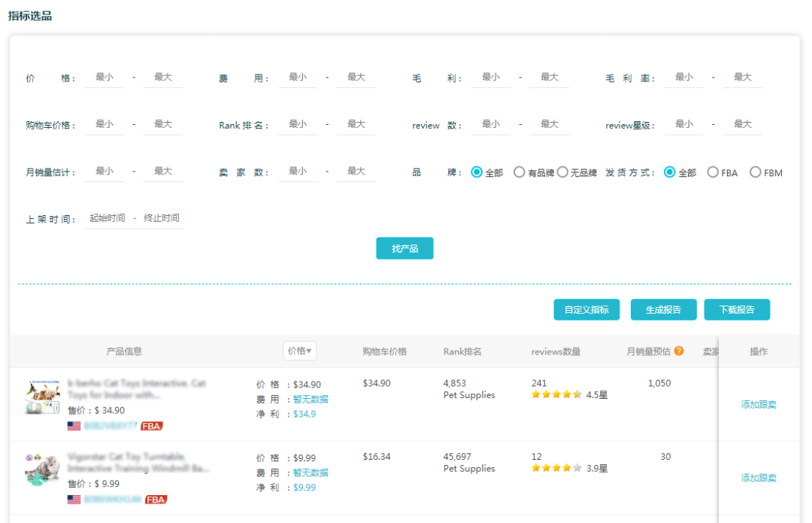
Task: Click rank value 45,697
Action: point(457,457)
